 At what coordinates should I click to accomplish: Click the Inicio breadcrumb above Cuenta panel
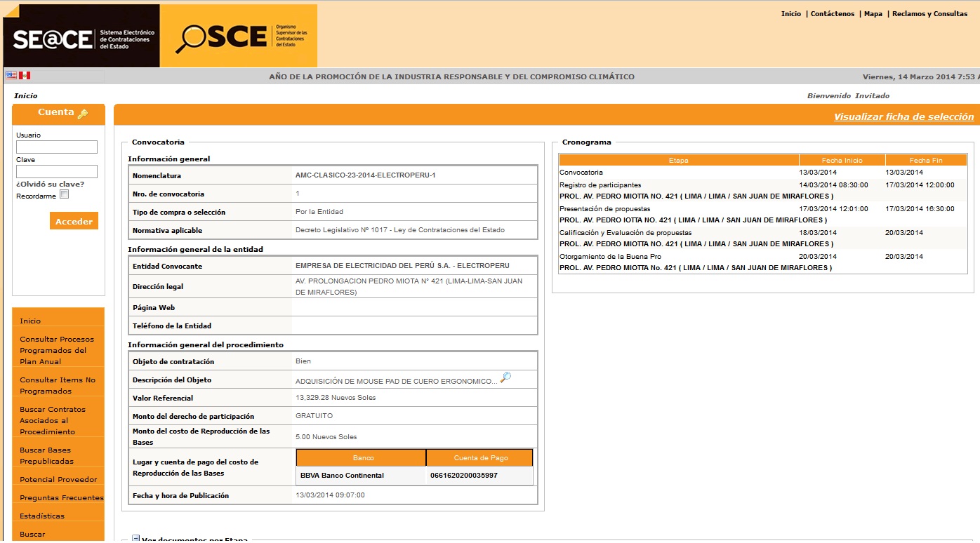click(x=26, y=96)
